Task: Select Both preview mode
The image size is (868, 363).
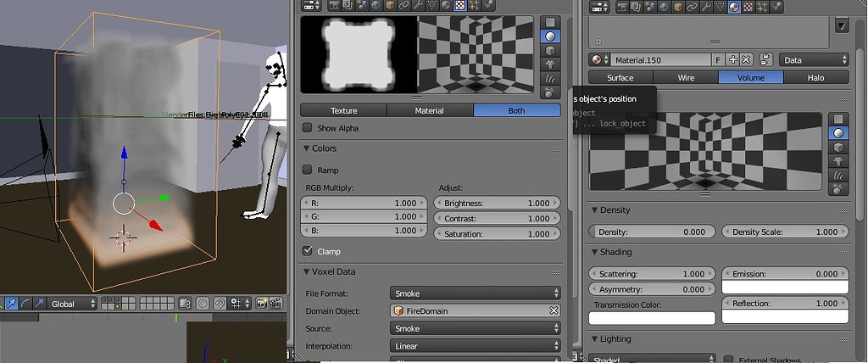Action: pyautogui.click(x=517, y=110)
